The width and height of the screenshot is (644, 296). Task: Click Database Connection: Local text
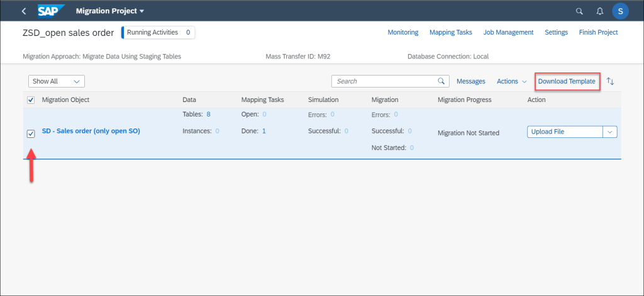448,57
